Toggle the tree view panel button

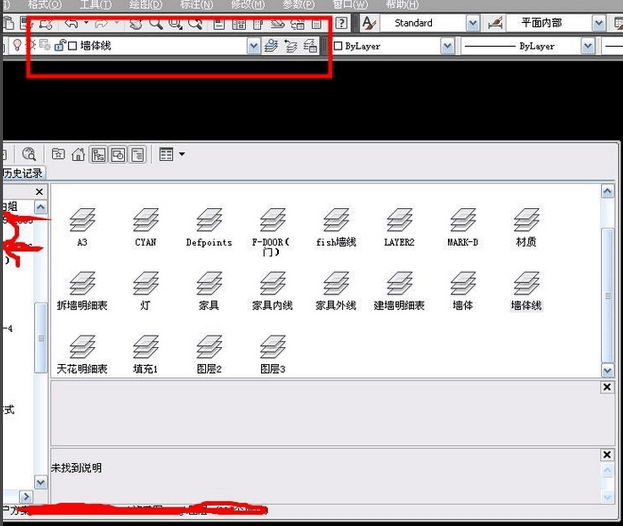(99, 154)
